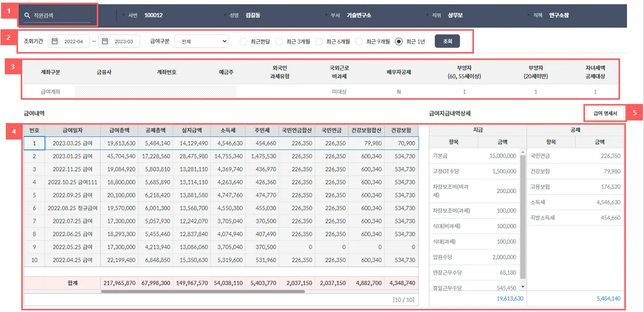Sort by 급여일자 column header

(x=73, y=130)
